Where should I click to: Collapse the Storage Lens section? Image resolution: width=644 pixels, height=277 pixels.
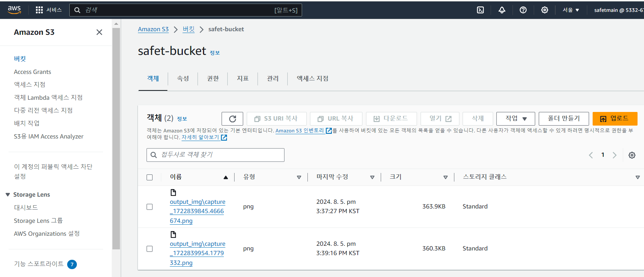pyautogui.click(x=8, y=194)
